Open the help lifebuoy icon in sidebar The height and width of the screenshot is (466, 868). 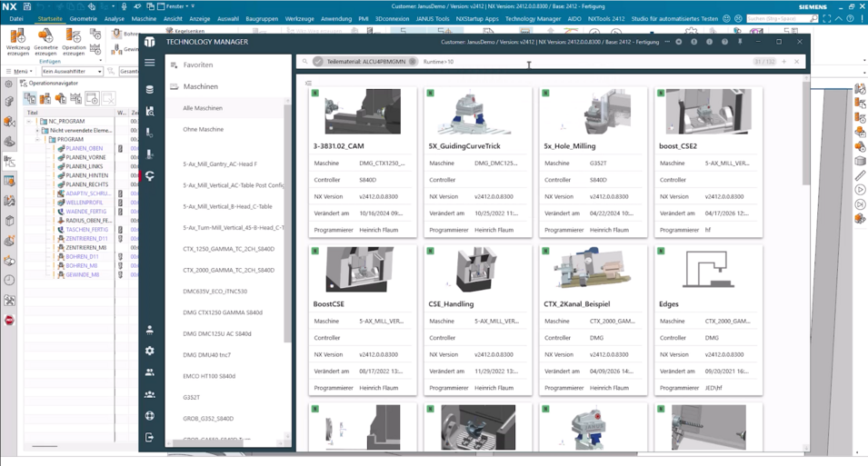point(149,416)
